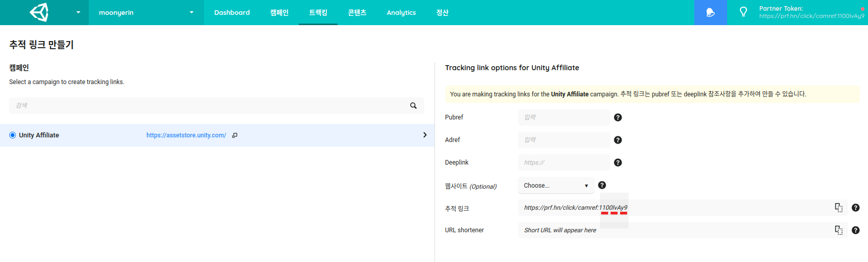Copy the URL shortener short link
The width and height of the screenshot is (868, 262).
tap(839, 230)
